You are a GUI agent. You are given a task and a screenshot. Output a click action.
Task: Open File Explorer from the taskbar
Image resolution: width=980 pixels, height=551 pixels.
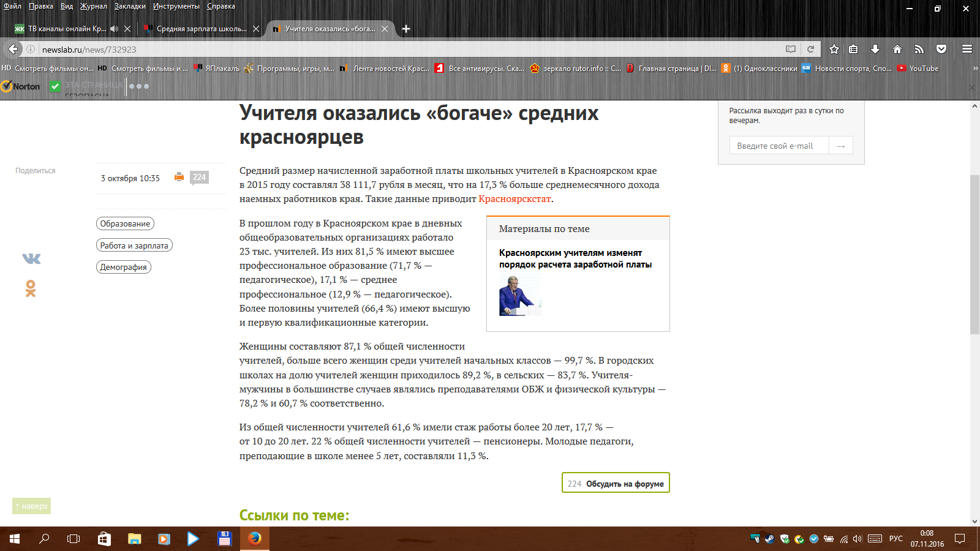pyautogui.click(x=134, y=539)
